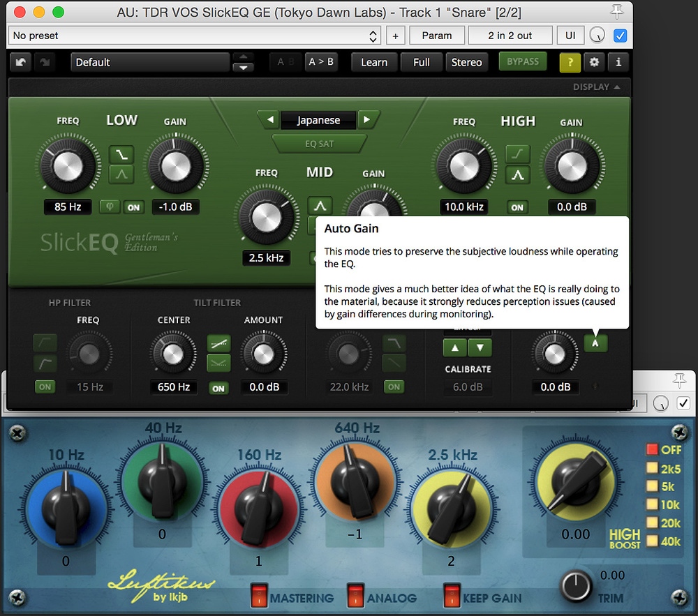Image resolution: width=698 pixels, height=616 pixels.
Task: Select the HIGH band shelf shape icon
Action: (517, 154)
